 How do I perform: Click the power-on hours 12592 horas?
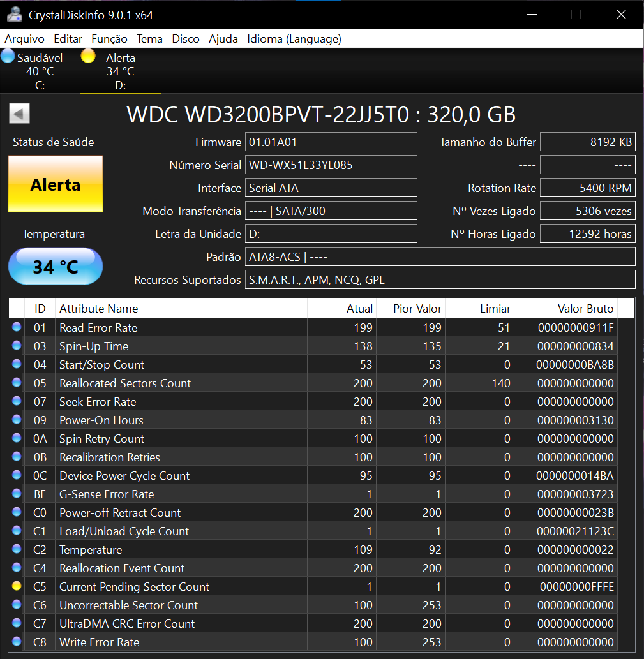point(588,233)
